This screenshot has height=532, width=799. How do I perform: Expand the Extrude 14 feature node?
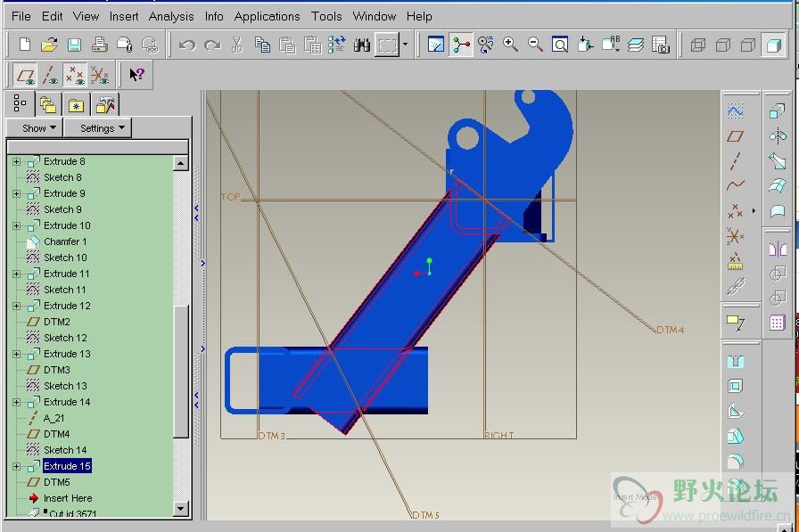16,402
